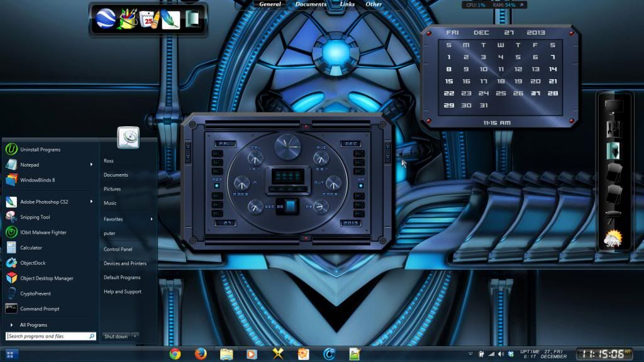Open Help and Support
This screenshot has height=362, width=644.
click(x=123, y=292)
